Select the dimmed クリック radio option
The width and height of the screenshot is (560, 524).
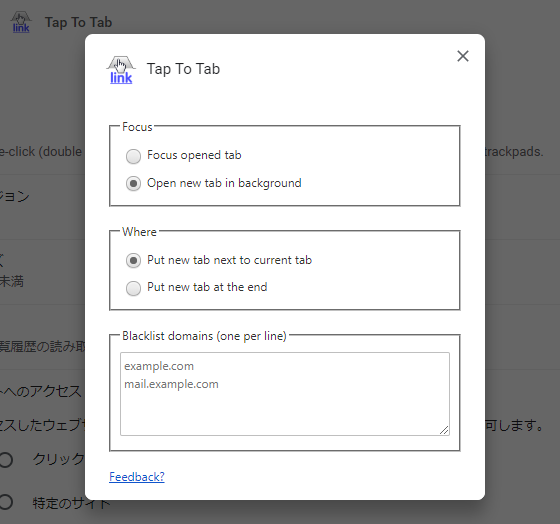click(x=6, y=459)
